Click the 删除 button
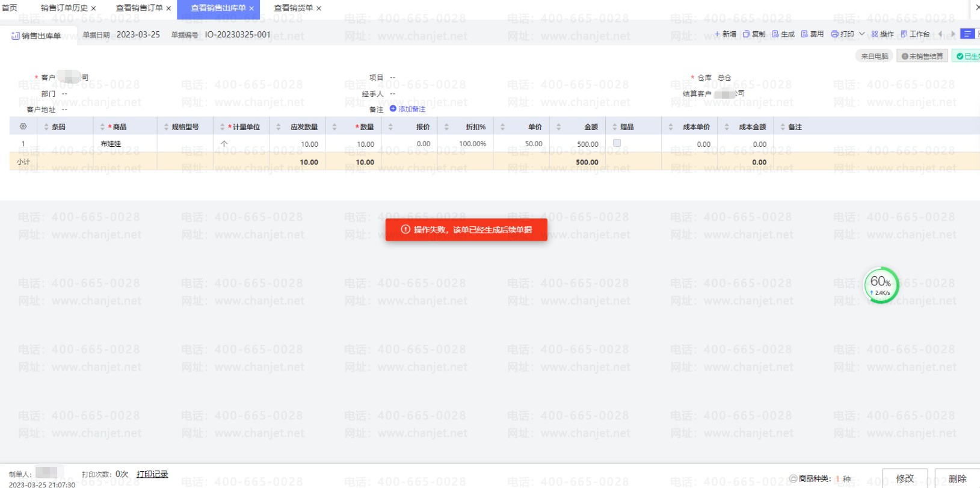 957,478
